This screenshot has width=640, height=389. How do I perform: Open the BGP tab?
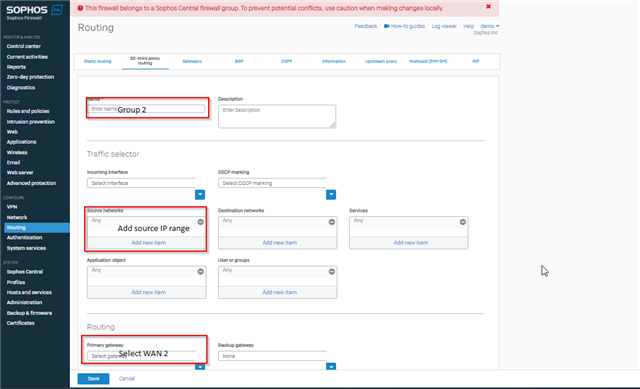239,61
